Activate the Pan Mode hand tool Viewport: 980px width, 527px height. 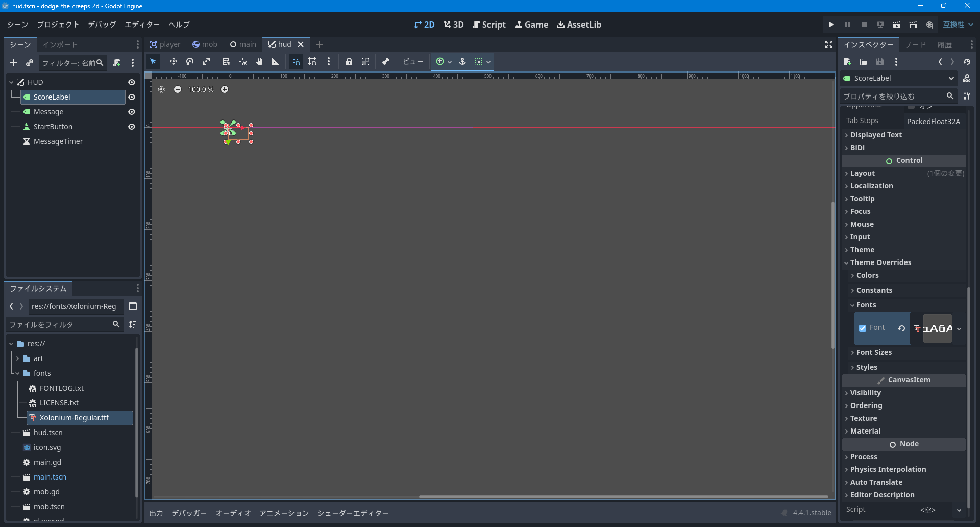[x=259, y=62]
